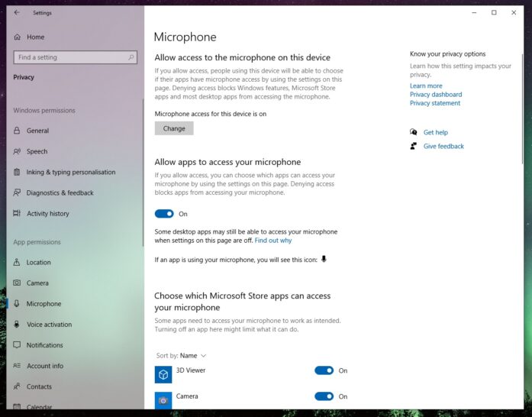Viewport: 532px width, 417px height.
Task: Click the Find out why link
Action: tap(273, 241)
